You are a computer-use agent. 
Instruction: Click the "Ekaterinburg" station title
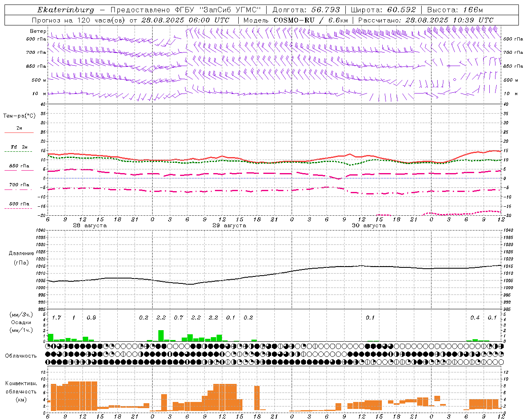click(66, 10)
